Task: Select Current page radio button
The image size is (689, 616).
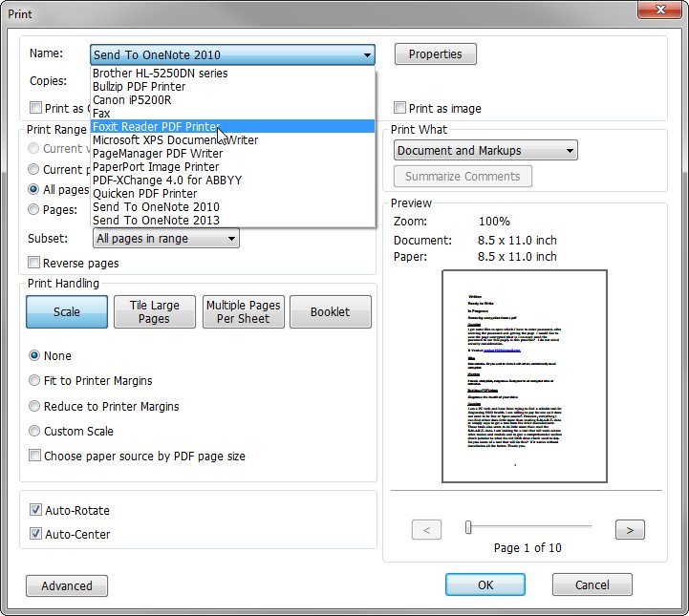Action: (33, 169)
